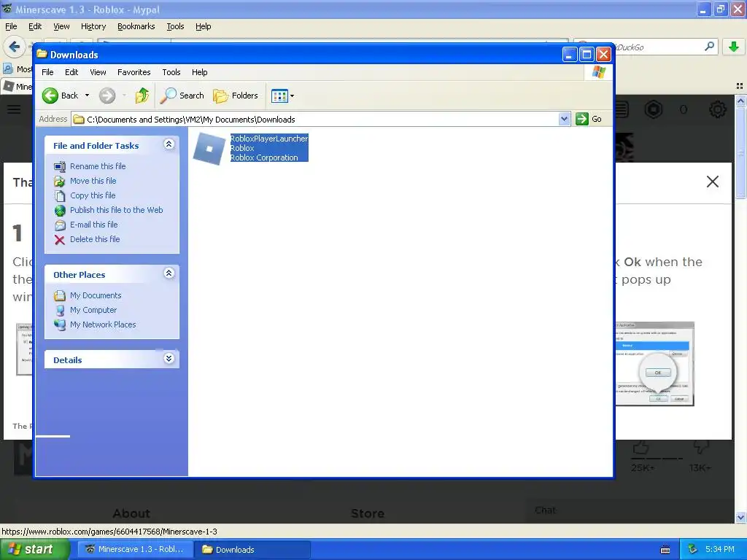Click the RobloxPlayerLauncher file name
Screen dimensions: 747x560
tap(269, 139)
